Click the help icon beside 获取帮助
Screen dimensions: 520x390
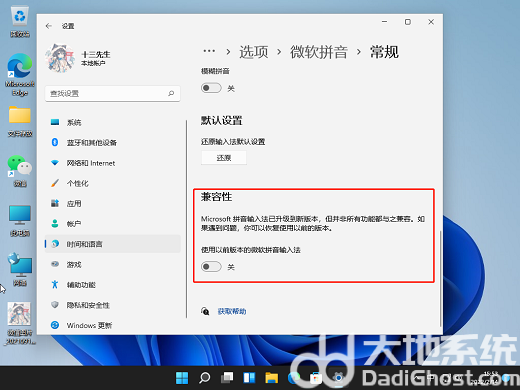[x=205, y=311]
